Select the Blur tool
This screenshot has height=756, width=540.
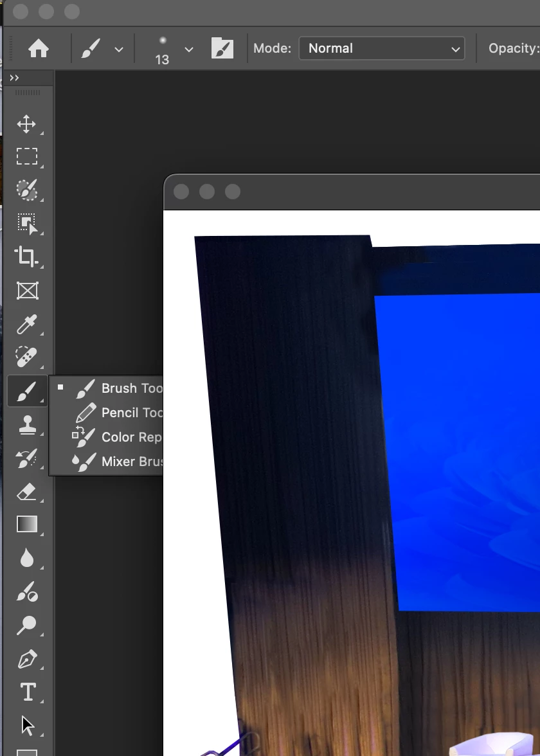tap(27, 558)
